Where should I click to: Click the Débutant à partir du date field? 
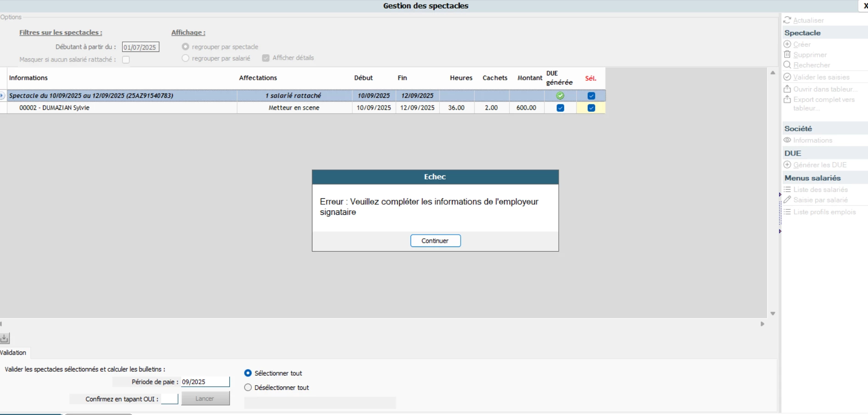[x=140, y=47]
